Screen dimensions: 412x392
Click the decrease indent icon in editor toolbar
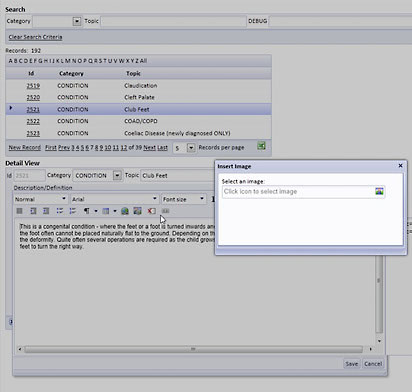click(46, 211)
